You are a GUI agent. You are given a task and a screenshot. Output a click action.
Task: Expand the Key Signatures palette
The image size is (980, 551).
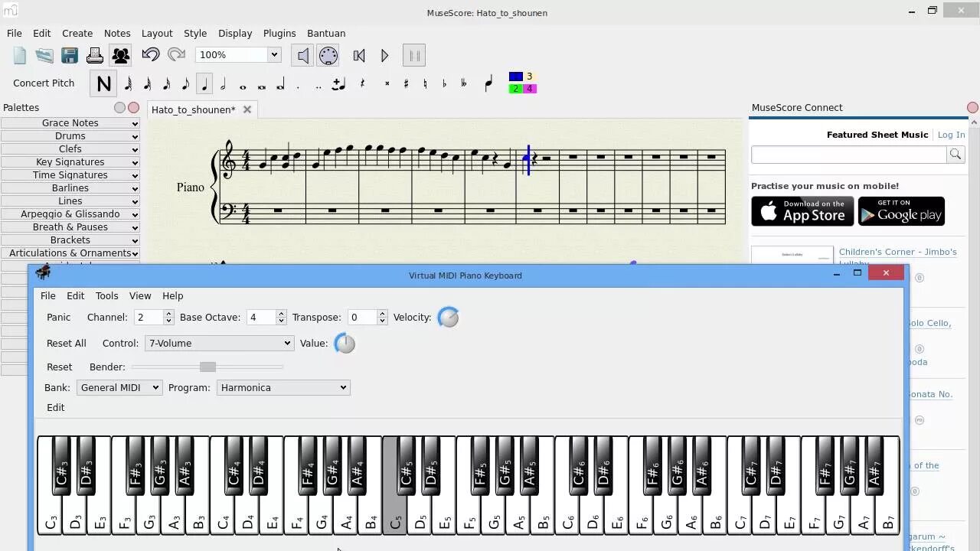click(x=70, y=162)
